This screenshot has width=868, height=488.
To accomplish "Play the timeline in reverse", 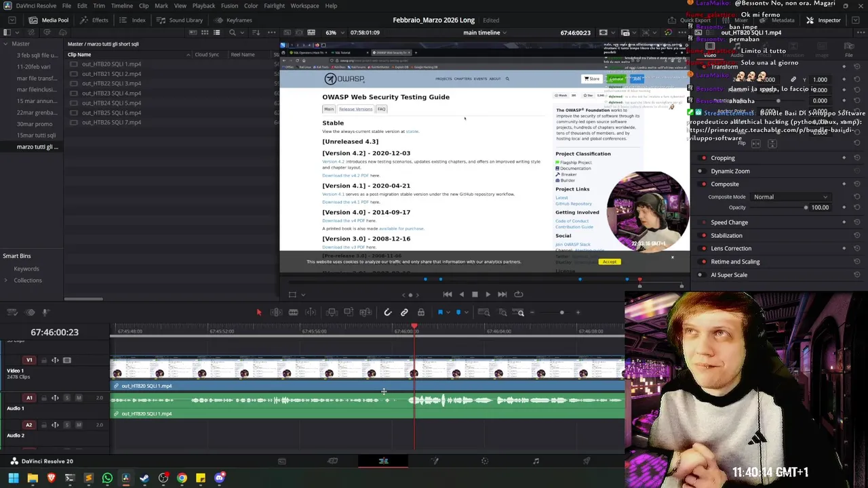I will [x=461, y=294].
